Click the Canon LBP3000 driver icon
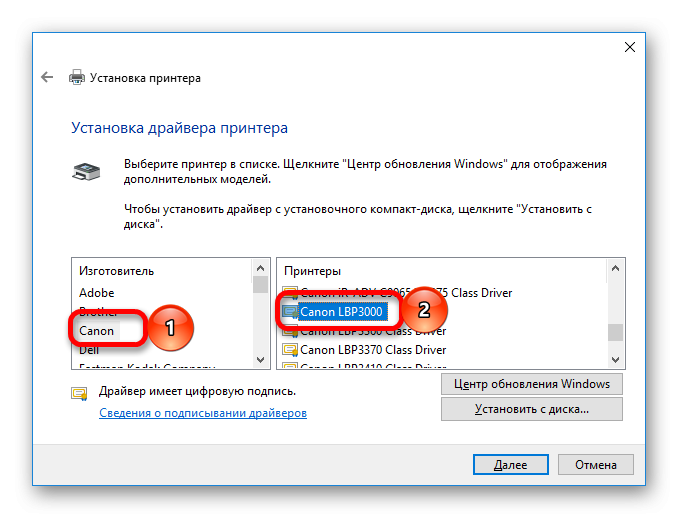This screenshot has height=518, width=678. [290, 312]
